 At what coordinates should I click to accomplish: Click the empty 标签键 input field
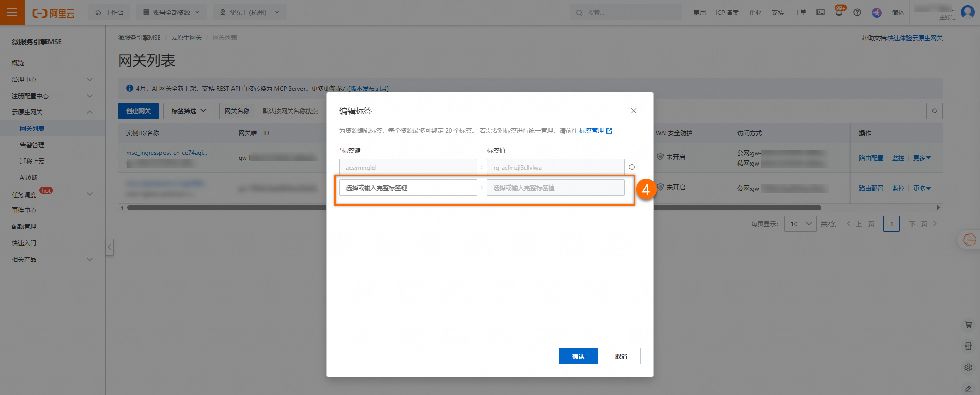pos(408,188)
